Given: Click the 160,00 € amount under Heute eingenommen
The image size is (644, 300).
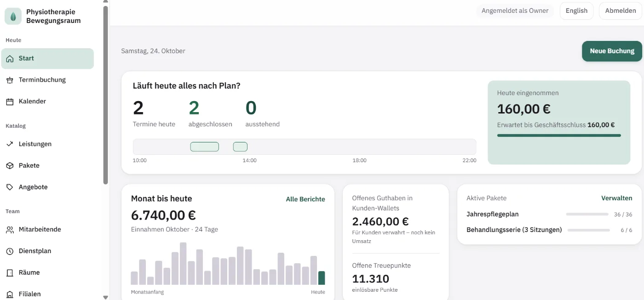Looking at the screenshot, I should tap(524, 109).
